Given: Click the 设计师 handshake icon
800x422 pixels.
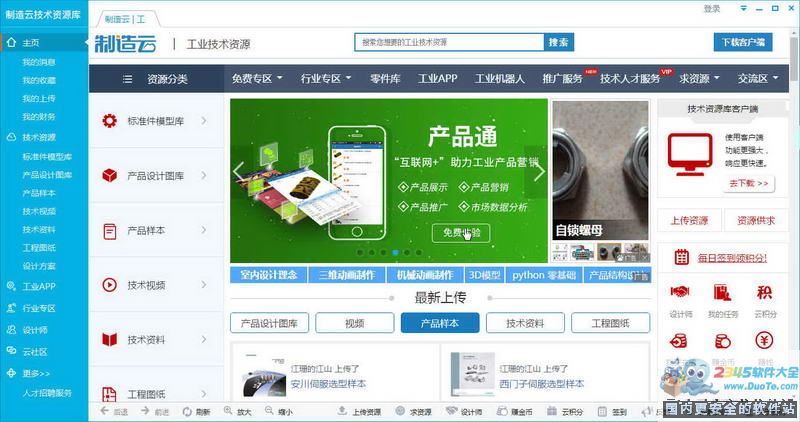Looking at the screenshot, I should pos(680,293).
